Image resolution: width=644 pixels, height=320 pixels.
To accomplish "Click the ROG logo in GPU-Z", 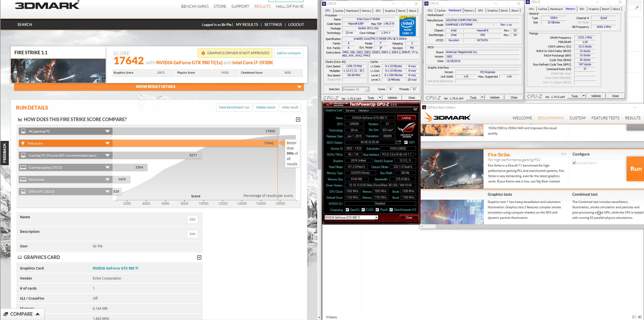I will tap(407, 130).
